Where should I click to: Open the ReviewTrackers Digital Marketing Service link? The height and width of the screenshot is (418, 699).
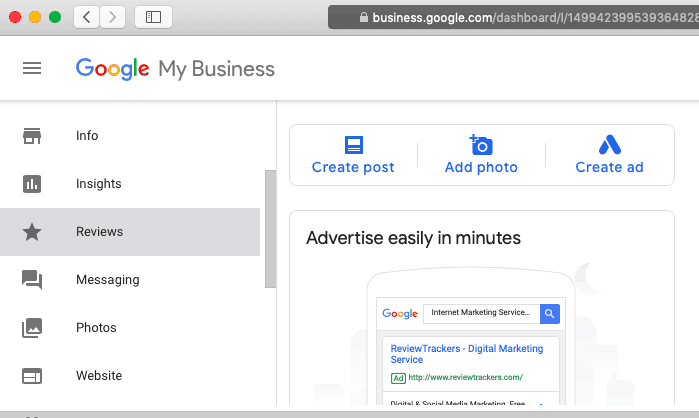(x=466, y=354)
